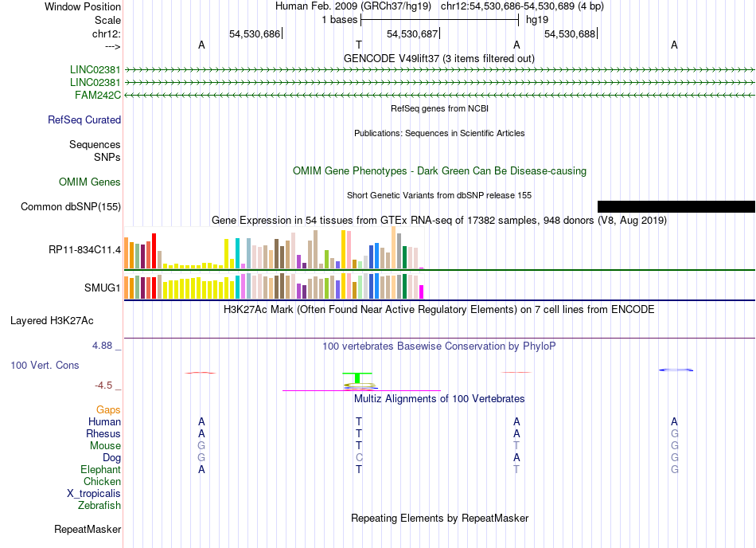The image size is (756, 548).
Task: Click position label 54,530,686
Action: tap(255, 33)
